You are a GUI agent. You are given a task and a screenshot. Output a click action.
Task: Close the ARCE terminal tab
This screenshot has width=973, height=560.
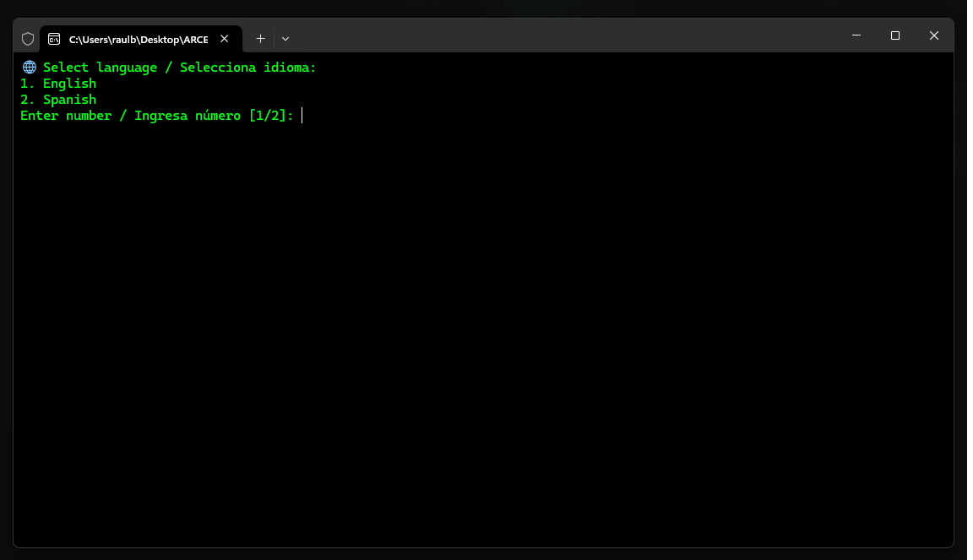225,39
